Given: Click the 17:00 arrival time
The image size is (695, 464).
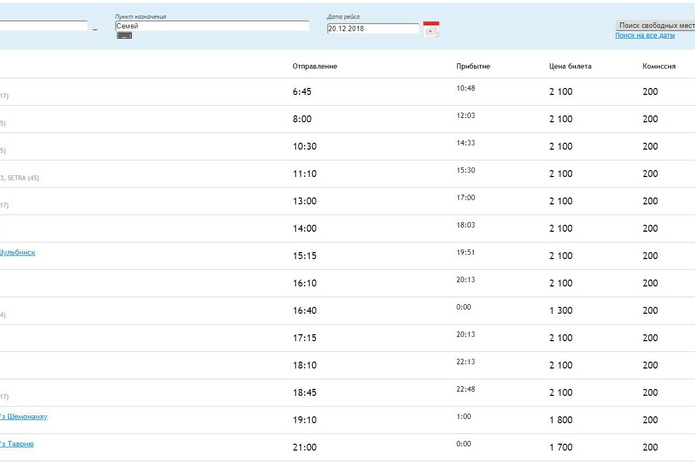Looking at the screenshot, I should 465,198.
